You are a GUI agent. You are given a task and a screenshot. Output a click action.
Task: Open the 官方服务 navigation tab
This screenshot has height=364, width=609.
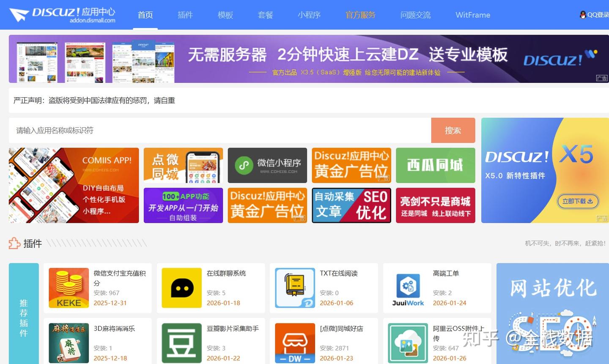click(360, 15)
